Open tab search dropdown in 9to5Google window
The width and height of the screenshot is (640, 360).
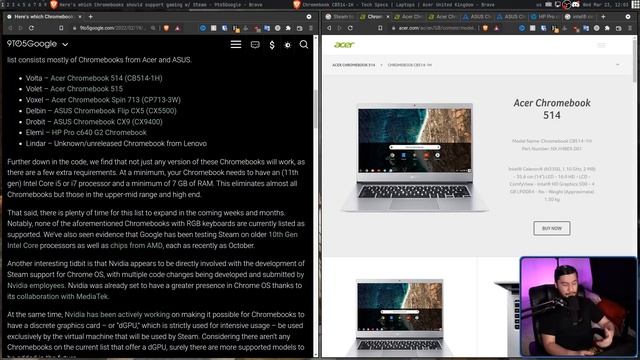tap(309, 17)
